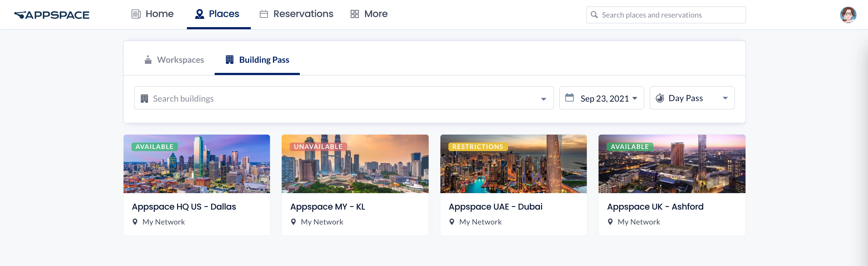This screenshot has width=868, height=266.
Task: Click My Network text on Dubai card
Action: [x=481, y=222]
